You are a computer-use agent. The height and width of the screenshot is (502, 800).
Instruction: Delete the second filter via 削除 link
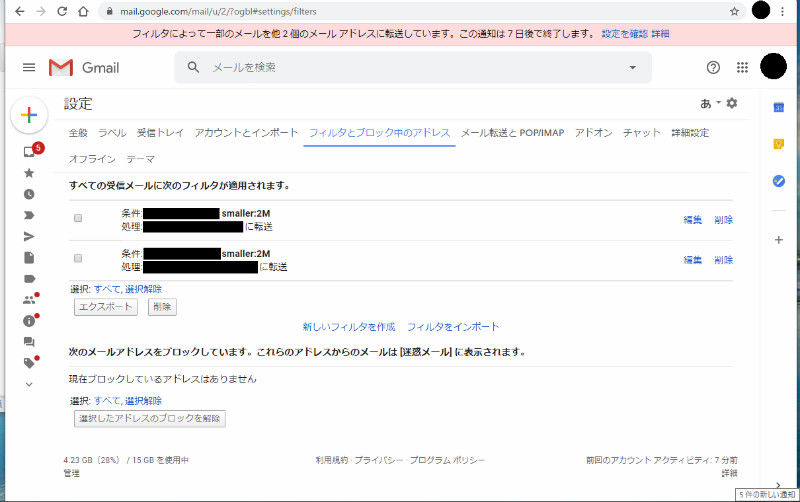tap(723, 260)
